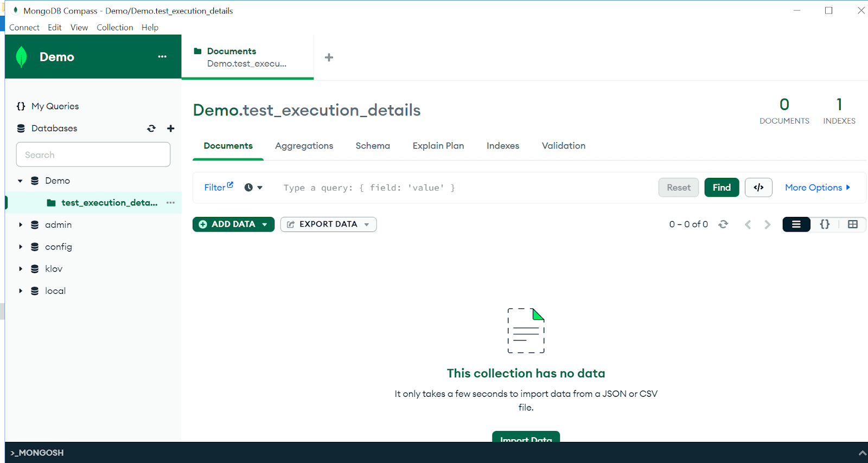This screenshot has height=463, width=868.
Task: Maximize the MongoDB Compass window
Action: [828, 10]
